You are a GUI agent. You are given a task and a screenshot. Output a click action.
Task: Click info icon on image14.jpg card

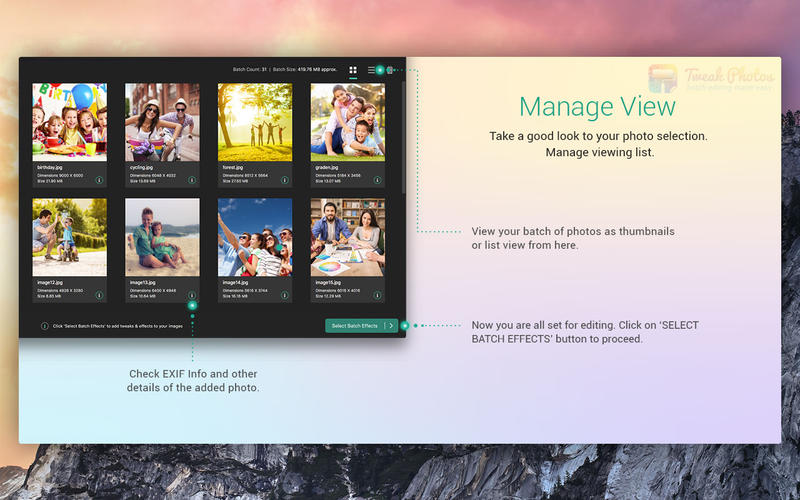point(285,295)
